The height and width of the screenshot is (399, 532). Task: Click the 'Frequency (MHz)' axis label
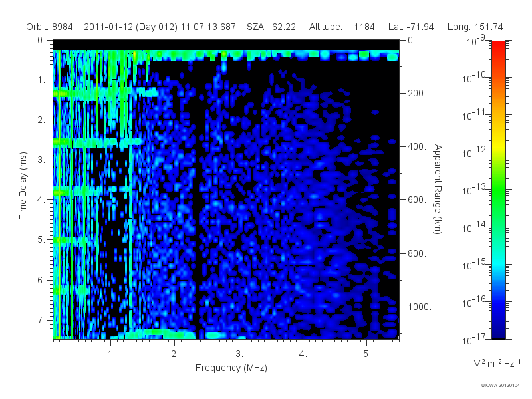click(x=231, y=368)
